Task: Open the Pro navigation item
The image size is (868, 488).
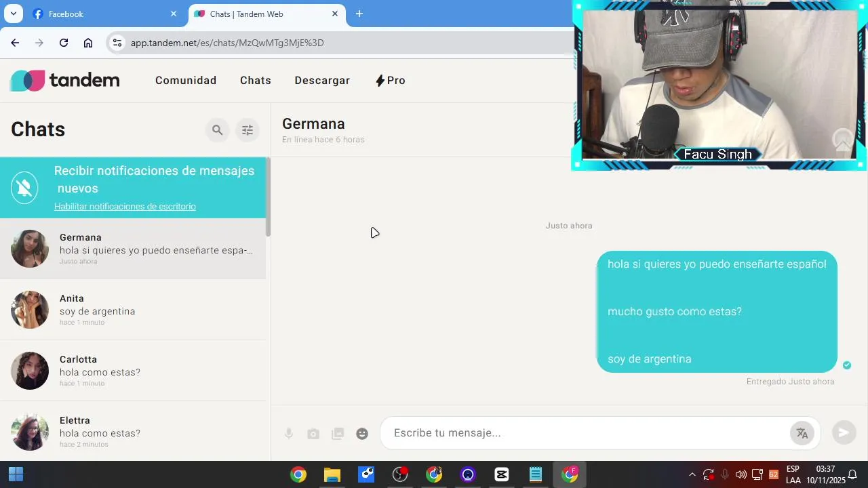Action: (391, 81)
